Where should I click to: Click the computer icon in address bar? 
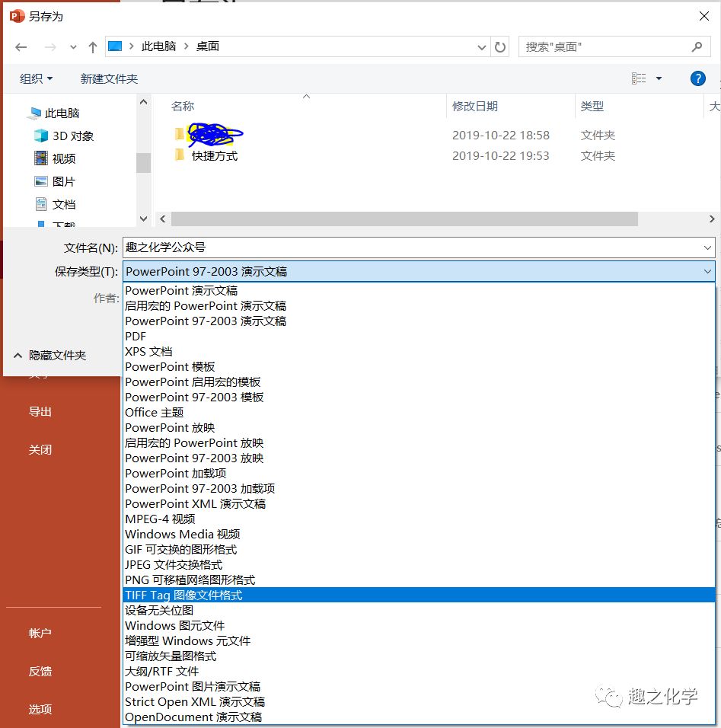click(x=115, y=46)
